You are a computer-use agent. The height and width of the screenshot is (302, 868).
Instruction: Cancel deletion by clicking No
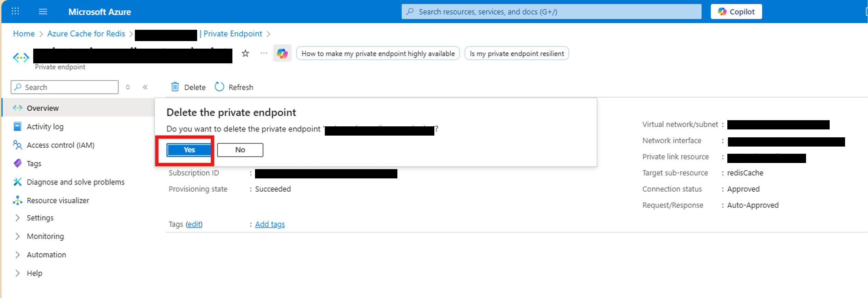pyautogui.click(x=240, y=150)
